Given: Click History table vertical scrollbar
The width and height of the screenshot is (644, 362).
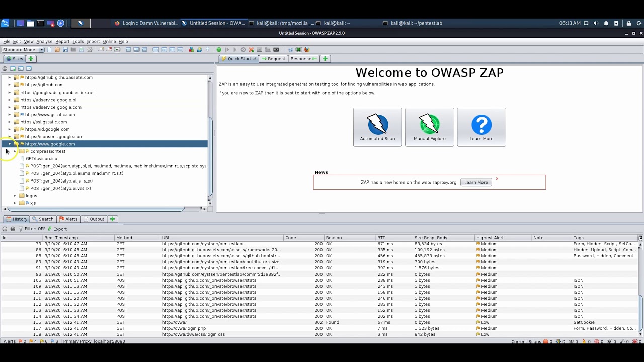Looking at the screenshot, I should tap(640, 314).
